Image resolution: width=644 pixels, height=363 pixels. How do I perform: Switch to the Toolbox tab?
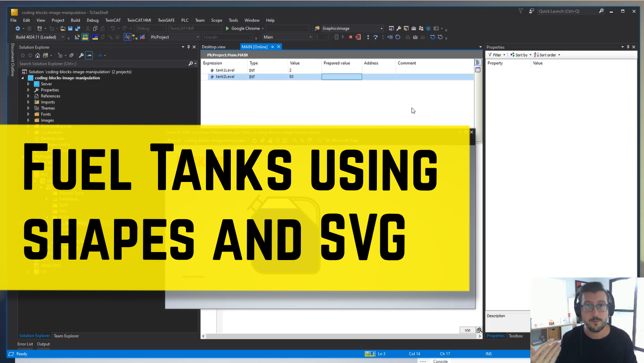tap(516, 336)
